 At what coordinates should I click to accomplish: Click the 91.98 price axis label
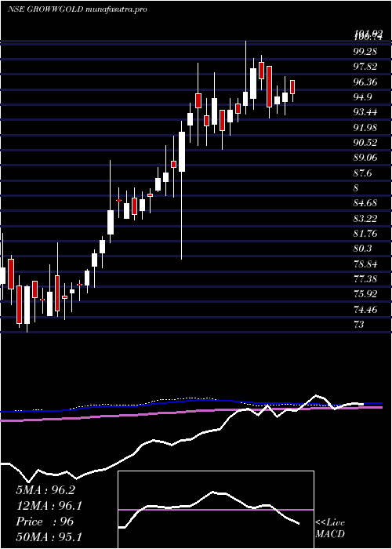tap(365, 127)
